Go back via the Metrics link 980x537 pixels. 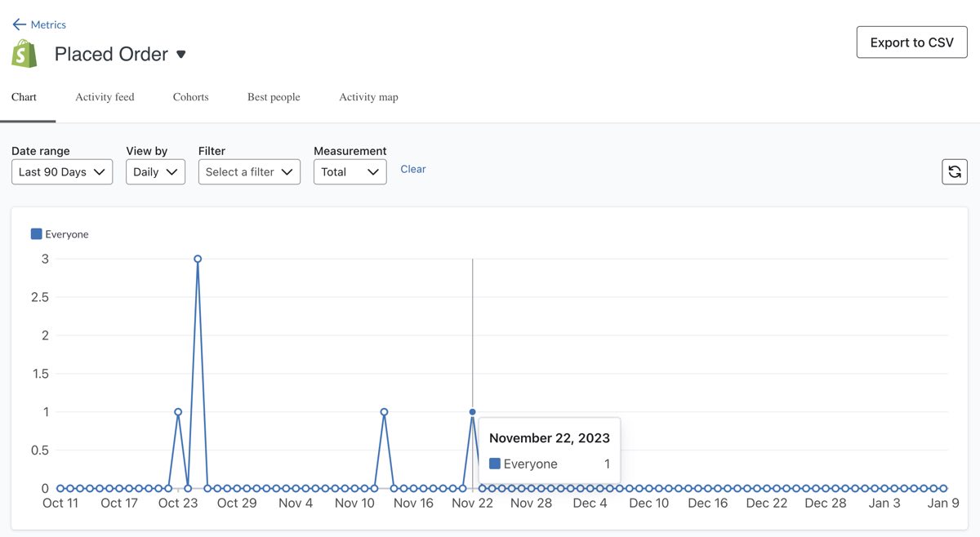[x=48, y=24]
